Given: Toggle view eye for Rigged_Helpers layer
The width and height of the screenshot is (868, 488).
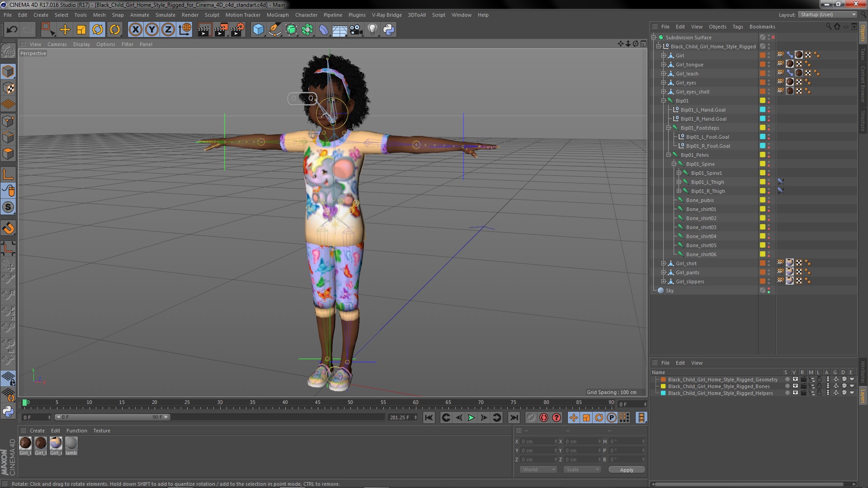Looking at the screenshot, I should 795,393.
